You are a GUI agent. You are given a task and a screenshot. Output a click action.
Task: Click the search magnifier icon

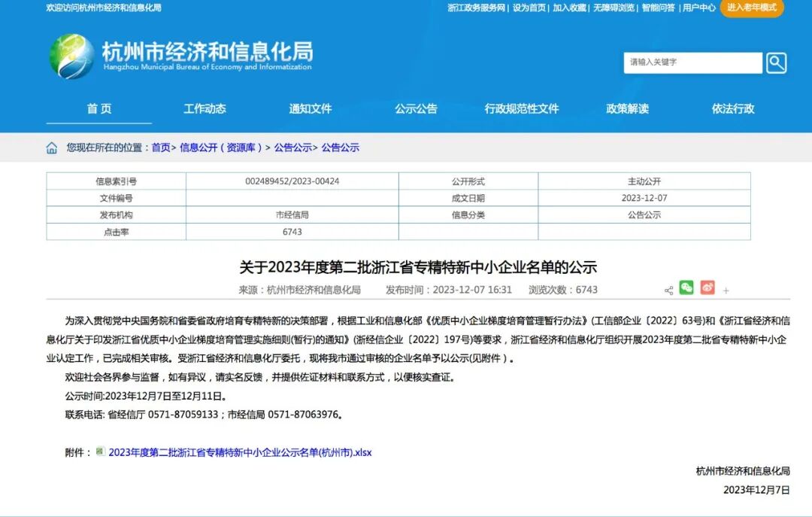(x=776, y=63)
